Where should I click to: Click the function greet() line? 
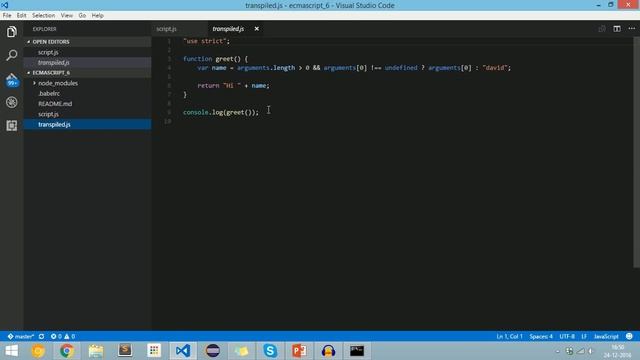point(216,59)
